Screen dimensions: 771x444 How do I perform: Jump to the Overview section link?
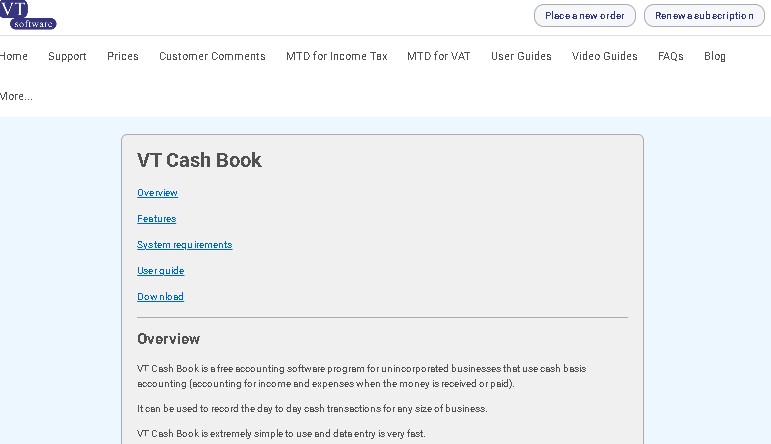pyautogui.click(x=157, y=193)
